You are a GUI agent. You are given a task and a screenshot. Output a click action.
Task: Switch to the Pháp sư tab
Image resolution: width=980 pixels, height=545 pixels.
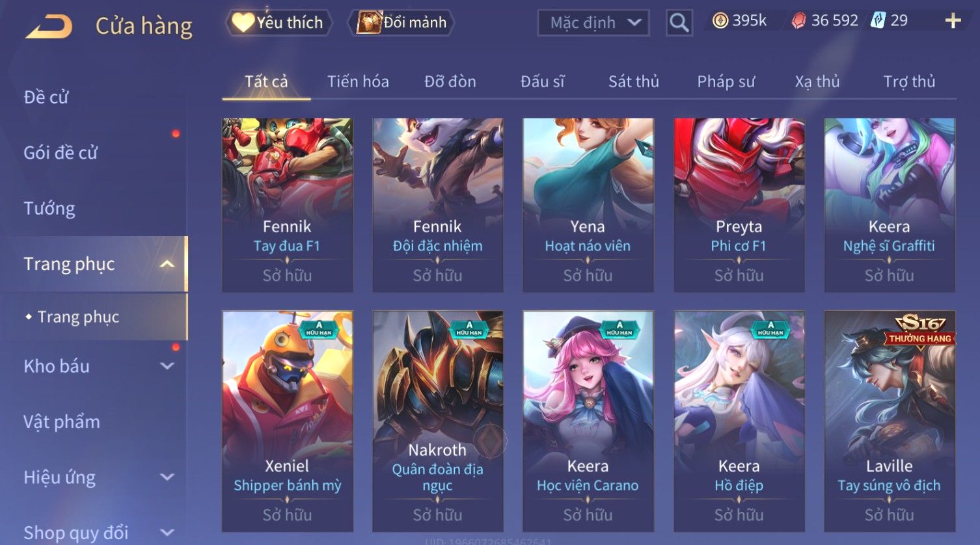click(x=726, y=82)
